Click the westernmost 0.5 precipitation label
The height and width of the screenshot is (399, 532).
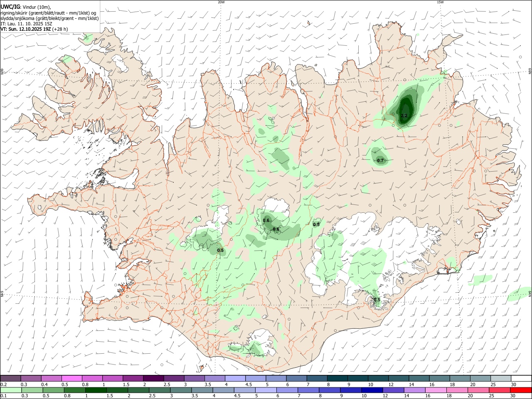(220, 250)
